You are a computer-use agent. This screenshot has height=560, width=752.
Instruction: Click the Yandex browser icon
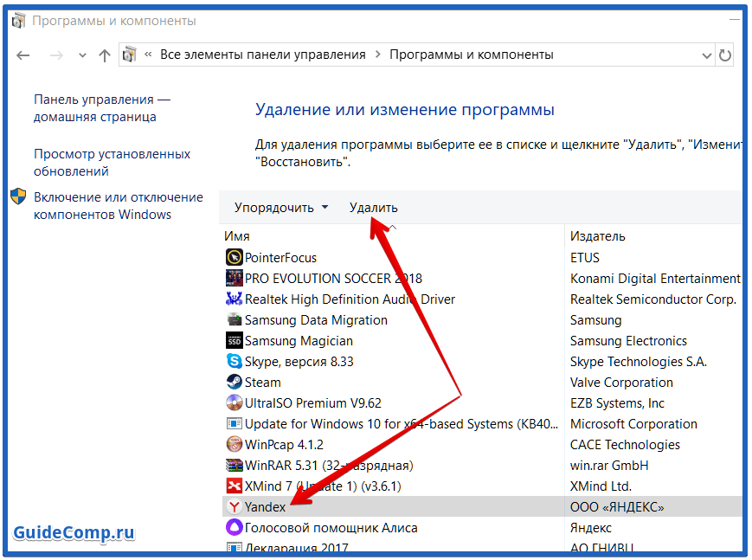(234, 506)
